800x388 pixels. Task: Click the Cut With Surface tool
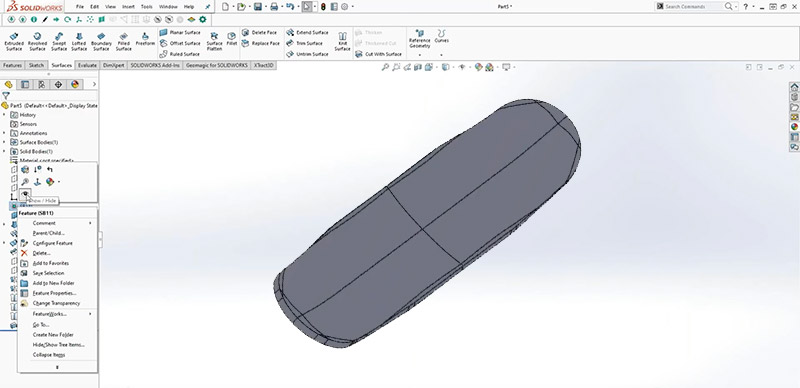[x=379, y=54]
